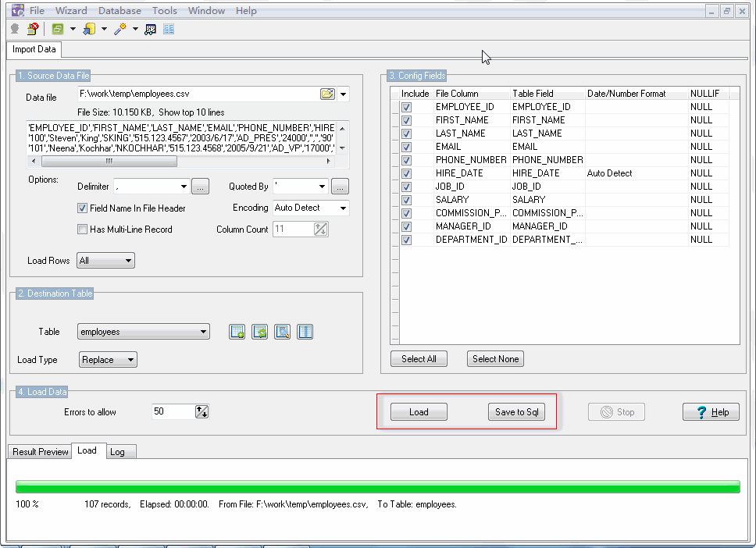Click the Select None button
Viewport: 756px width, 548px height.
coord(496,359)
